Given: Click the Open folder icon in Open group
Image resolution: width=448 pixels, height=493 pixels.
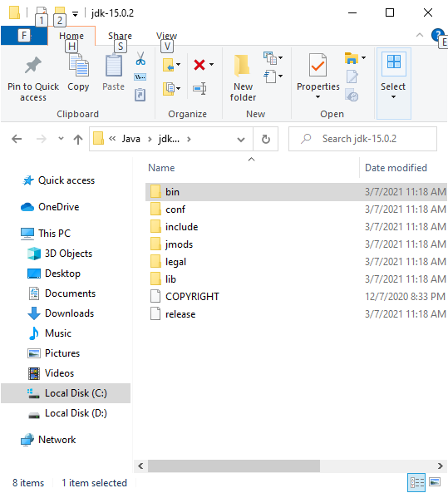Looking at the screenshot, I should click(352, 58).
